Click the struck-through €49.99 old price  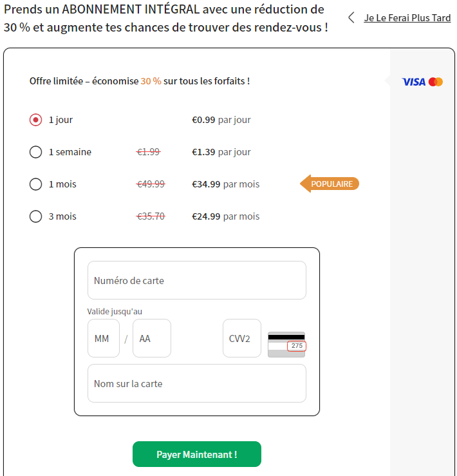click(151, 184)
